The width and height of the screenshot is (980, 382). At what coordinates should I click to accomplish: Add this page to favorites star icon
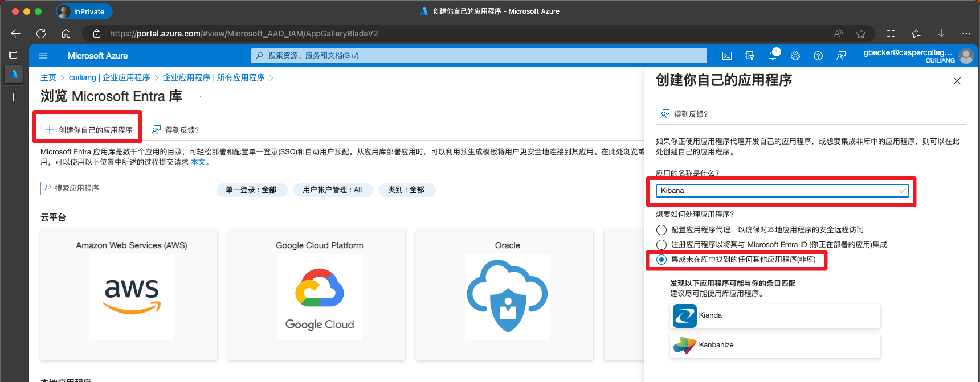[x=861, y=34]
